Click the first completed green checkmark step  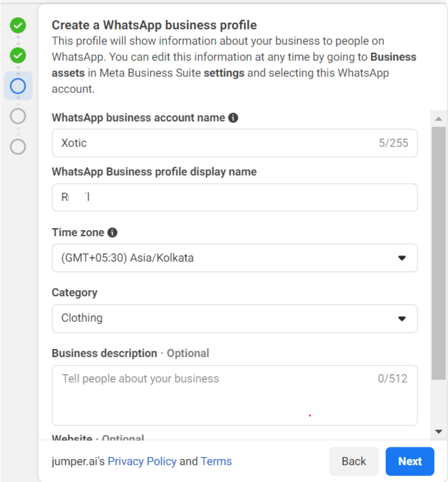[x=18, y=25]
